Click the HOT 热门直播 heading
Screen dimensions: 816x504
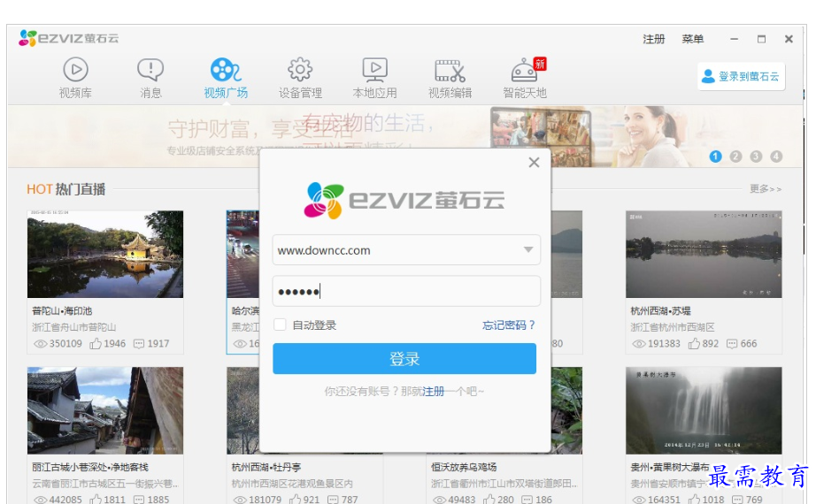click(66, 189)
